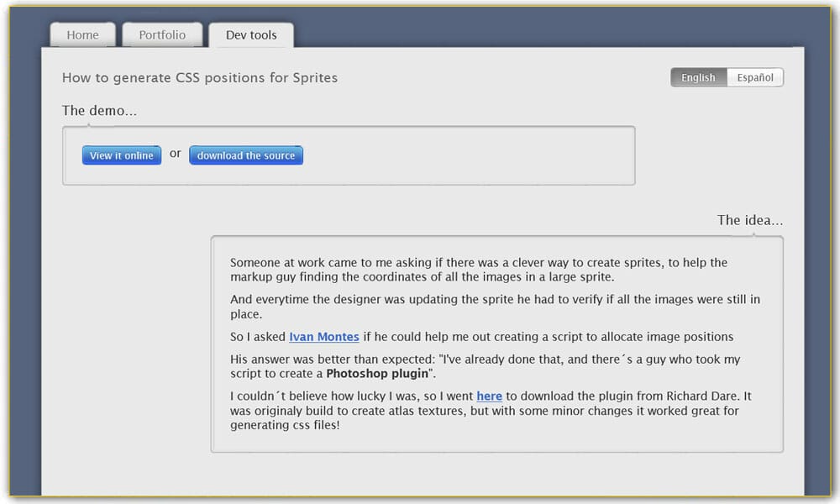Switch to the Portfolio tab
This screenshot has width=840, height=504.
pyautogui.click(x=163, y=35)
